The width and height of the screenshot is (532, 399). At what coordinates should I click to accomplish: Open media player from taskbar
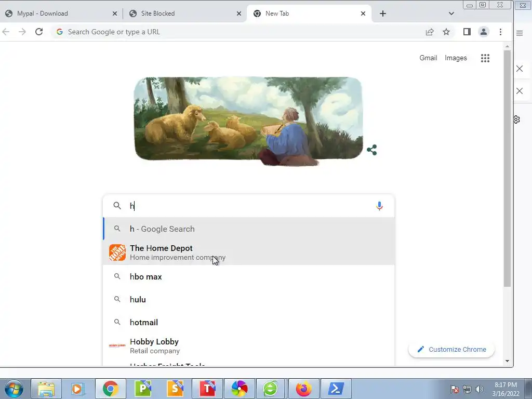point(78,389)
